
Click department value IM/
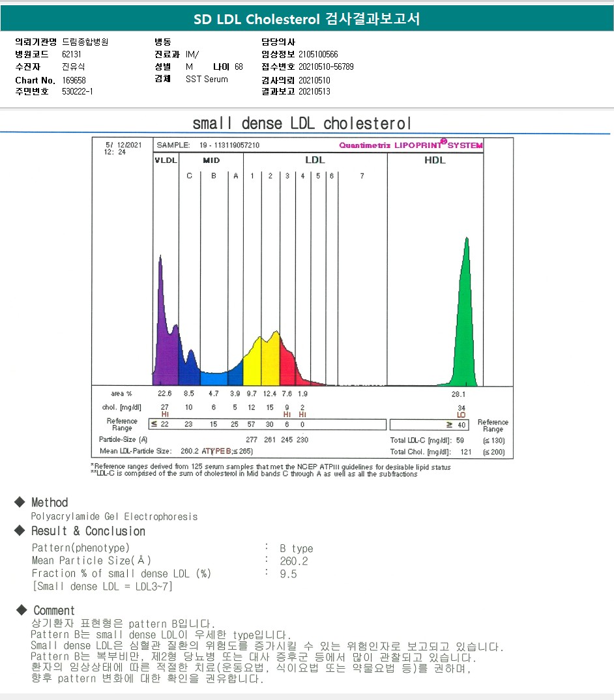click(x=192, y=55)
